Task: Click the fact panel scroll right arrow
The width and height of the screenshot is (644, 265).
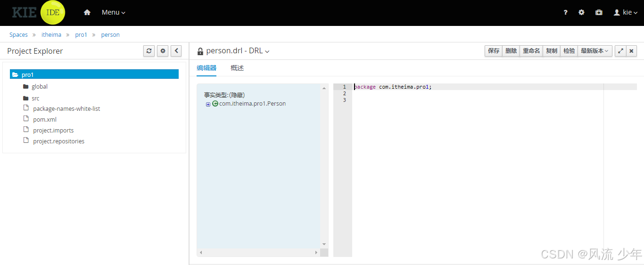Action: pyautogui.click(x=316, y=253)
